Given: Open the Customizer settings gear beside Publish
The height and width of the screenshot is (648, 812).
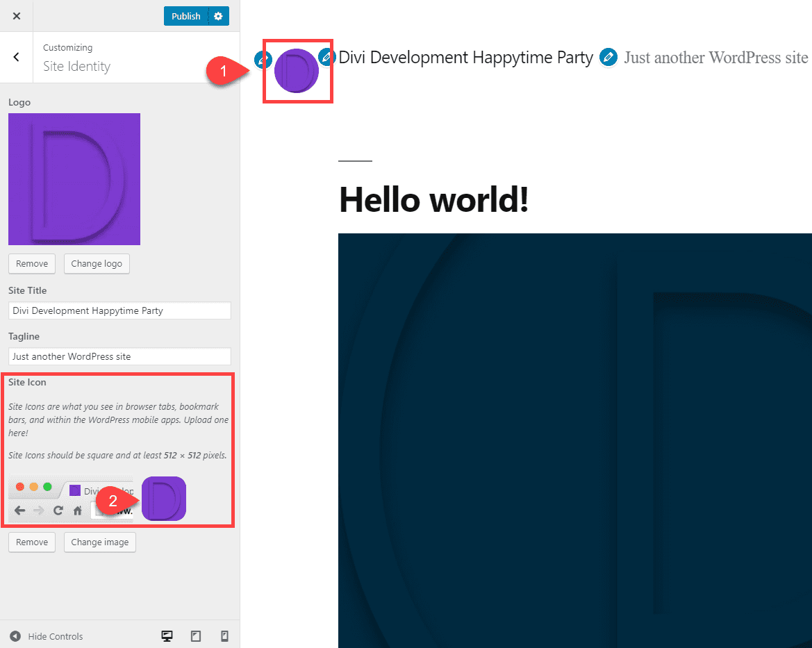Looking at the screenshot, I should coord(217,15).
